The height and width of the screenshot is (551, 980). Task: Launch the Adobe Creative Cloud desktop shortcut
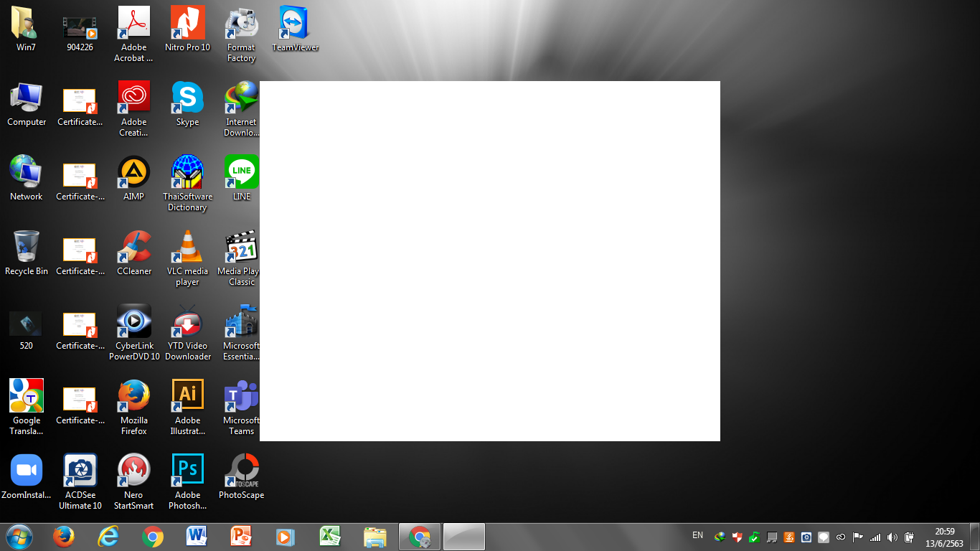[133, 108]
